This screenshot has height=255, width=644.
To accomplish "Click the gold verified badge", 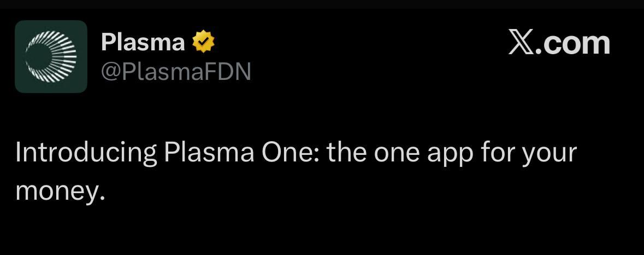I will pos(203,42).
